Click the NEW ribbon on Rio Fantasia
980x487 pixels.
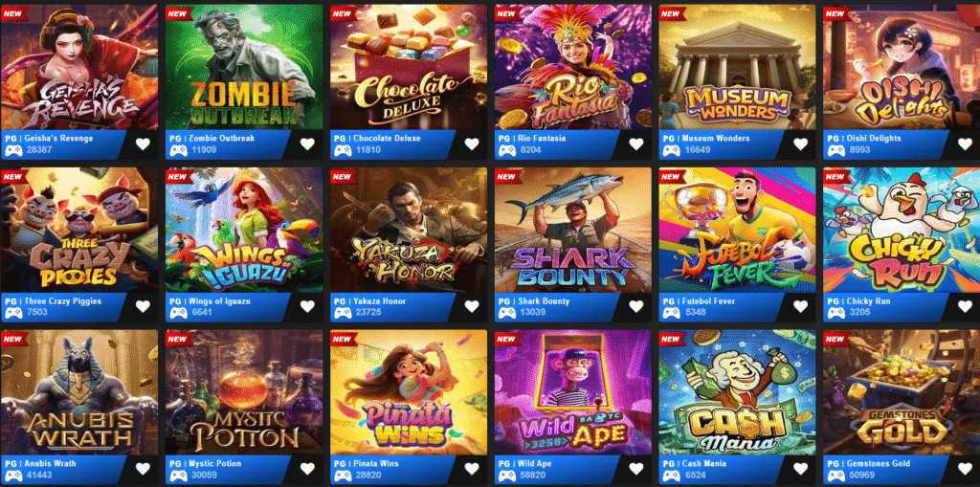coord(507,13)
